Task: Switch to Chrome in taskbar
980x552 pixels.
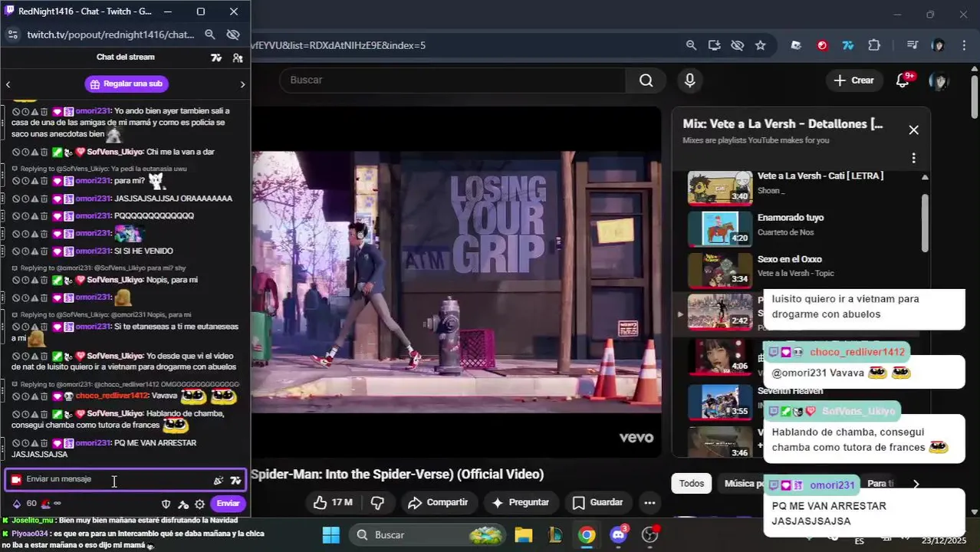Action: [x=587, y=535]
